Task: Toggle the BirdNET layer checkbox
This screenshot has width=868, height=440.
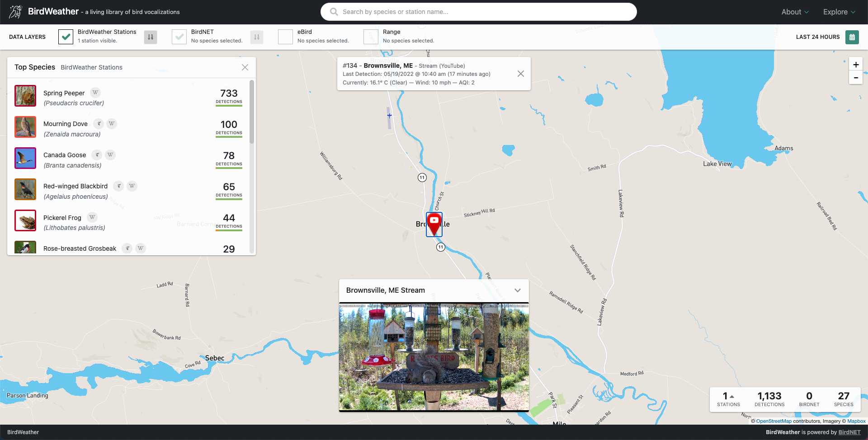Action: 179,37
